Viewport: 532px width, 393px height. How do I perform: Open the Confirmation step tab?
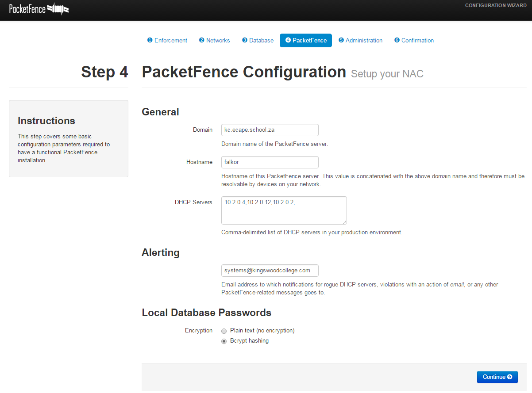tap(417, 40)
